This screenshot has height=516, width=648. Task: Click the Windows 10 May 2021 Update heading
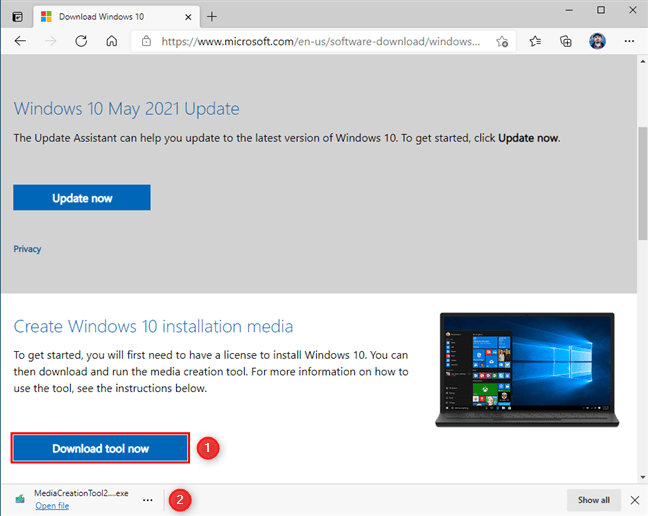point(126,109)
